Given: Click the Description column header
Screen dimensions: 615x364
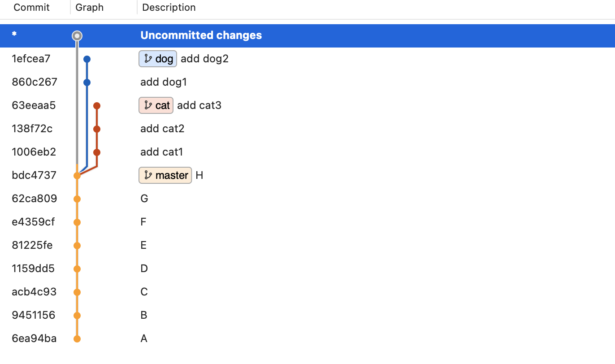Looking at the screenshot, I should tap(169, 8).
